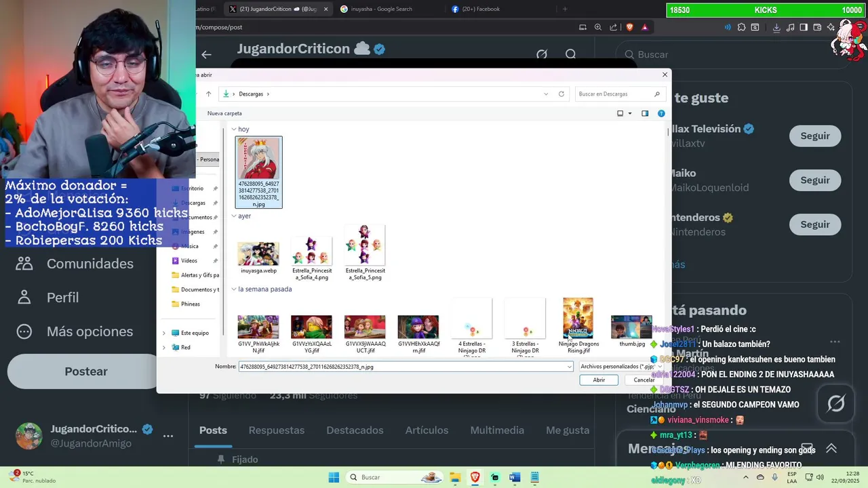Open Notepad from the taskbar

[534, 477]
